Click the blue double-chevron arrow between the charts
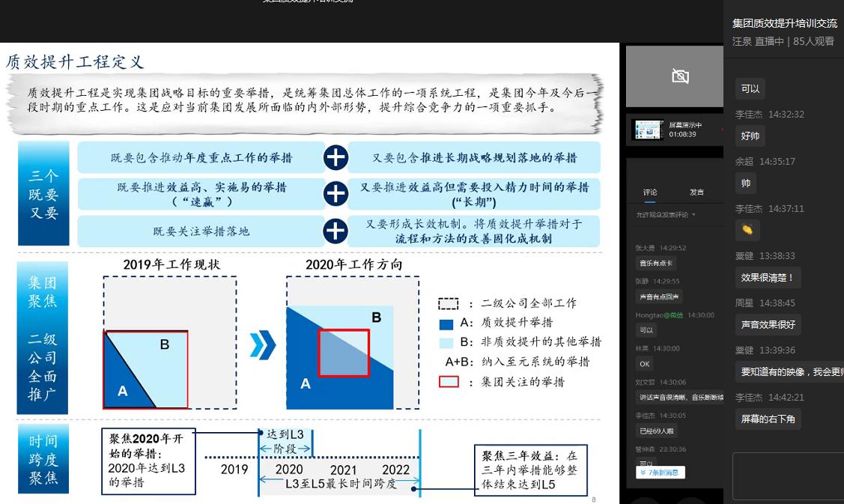The width and height of the screenshot is (844, 504). point(262,345)
